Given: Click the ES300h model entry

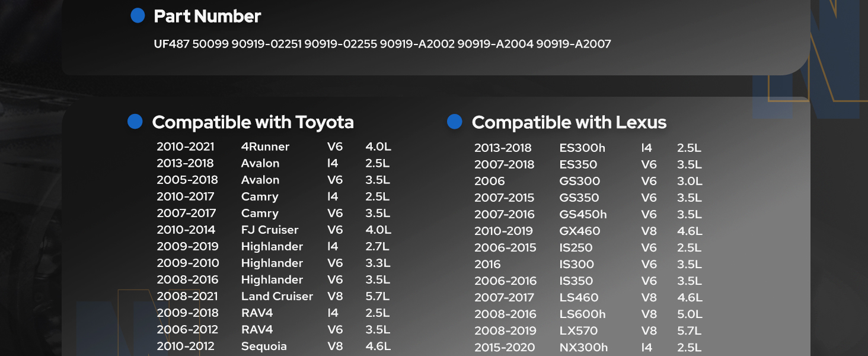Looking at the screenshot, I should pos(582,148).
